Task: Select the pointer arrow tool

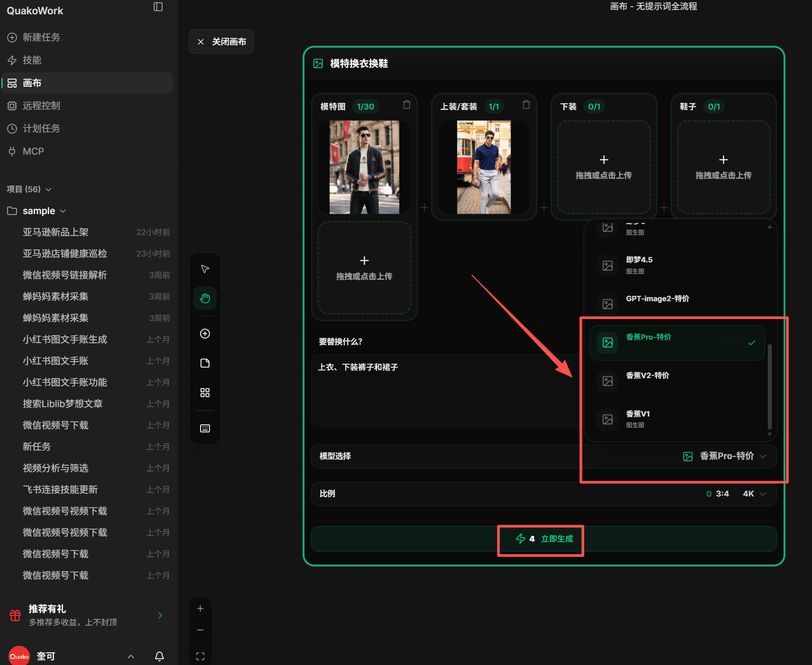Action: pyautogui.click(x=205, y=269)
